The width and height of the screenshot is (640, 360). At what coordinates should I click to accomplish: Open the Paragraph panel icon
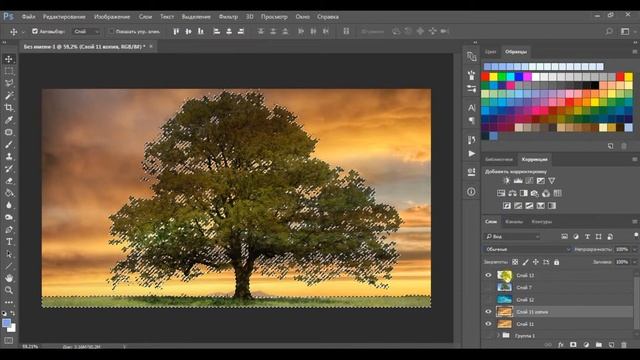(x=471, y=120)
